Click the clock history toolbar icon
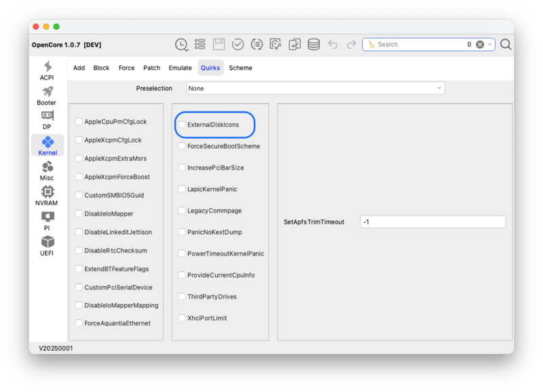 [181, 45]
